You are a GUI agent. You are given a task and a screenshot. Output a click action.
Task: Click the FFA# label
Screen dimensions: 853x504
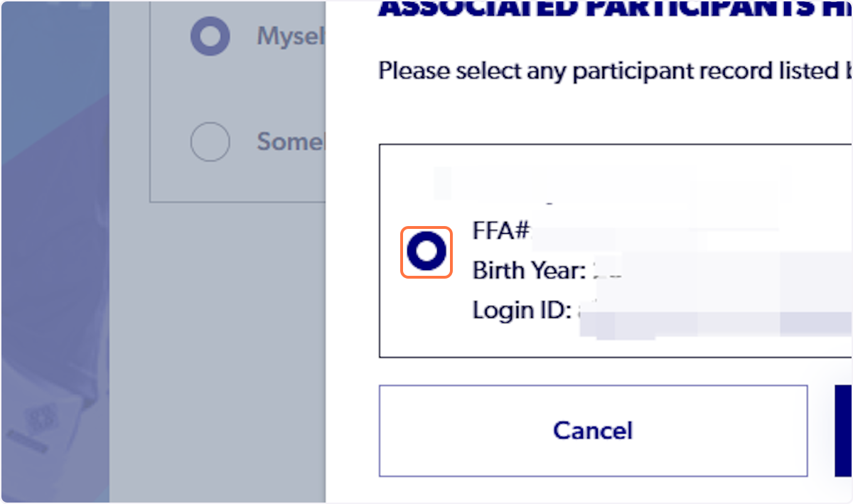tap(500, 230)
